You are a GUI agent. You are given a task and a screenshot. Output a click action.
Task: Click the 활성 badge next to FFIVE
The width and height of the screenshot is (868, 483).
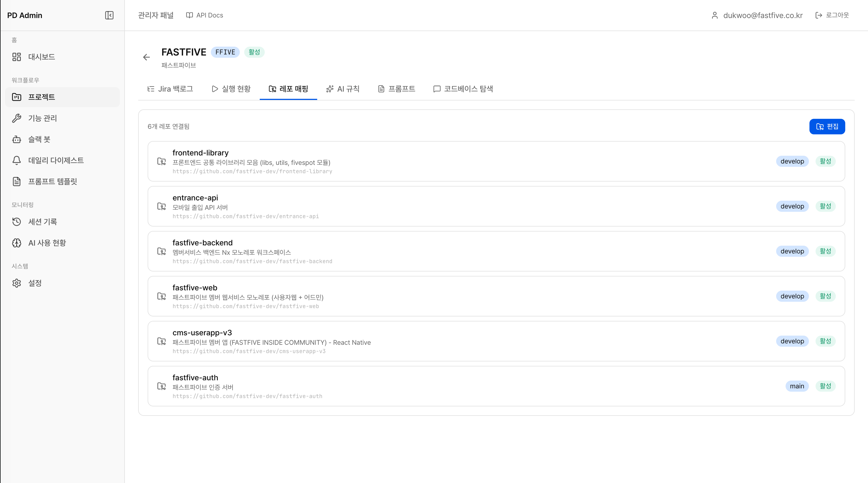(x=254, y=52)
